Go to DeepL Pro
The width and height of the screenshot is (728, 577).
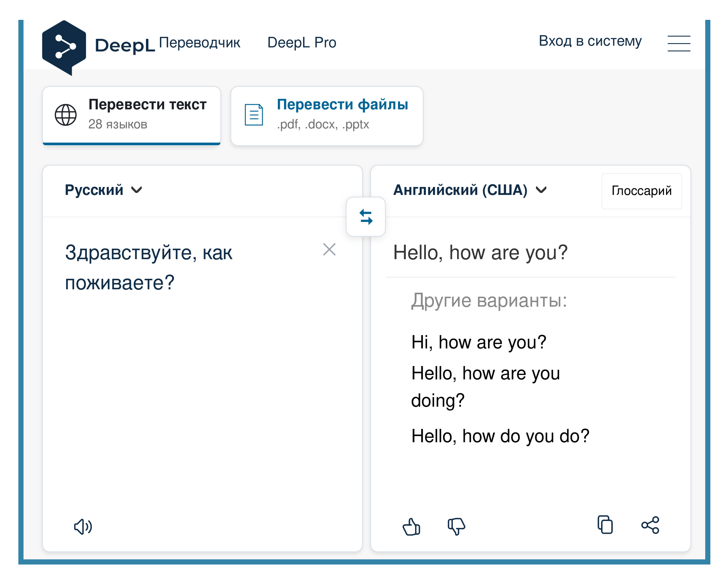click(302, 43)
